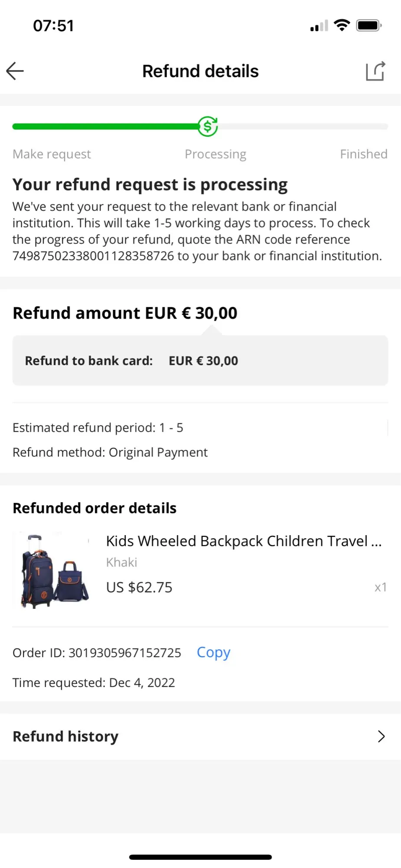Tap the ARN code reference number
This screenshot has height=868, width=401.
[x=93, y=256]
